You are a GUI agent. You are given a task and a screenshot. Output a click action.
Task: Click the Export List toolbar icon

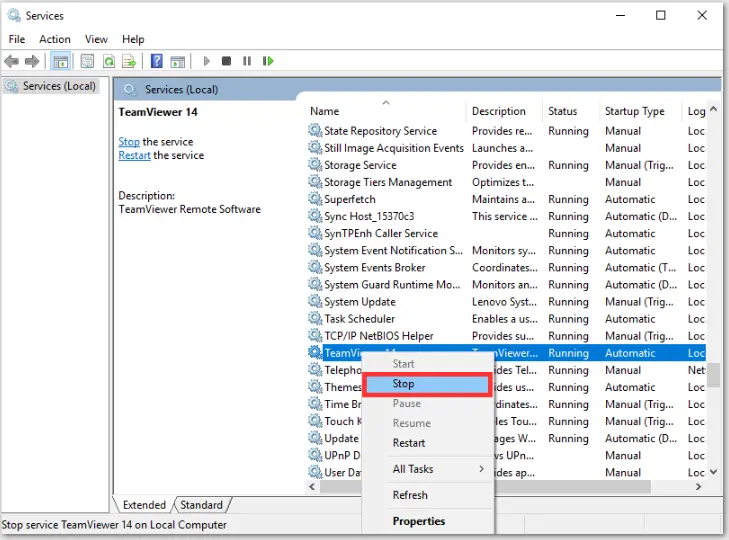pyautogui.click(x=129, y=61)
